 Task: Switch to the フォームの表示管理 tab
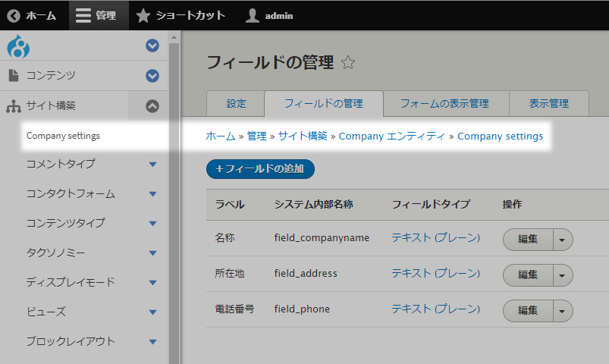coord(444,104)
